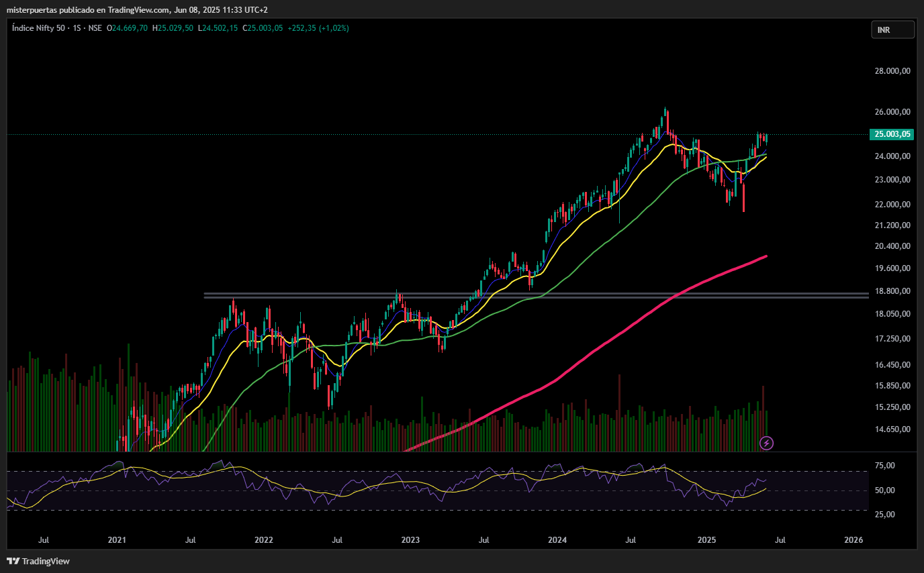Click the low value L24.502,15 in header
The image size is (924, 573).
tap(218, 28)
